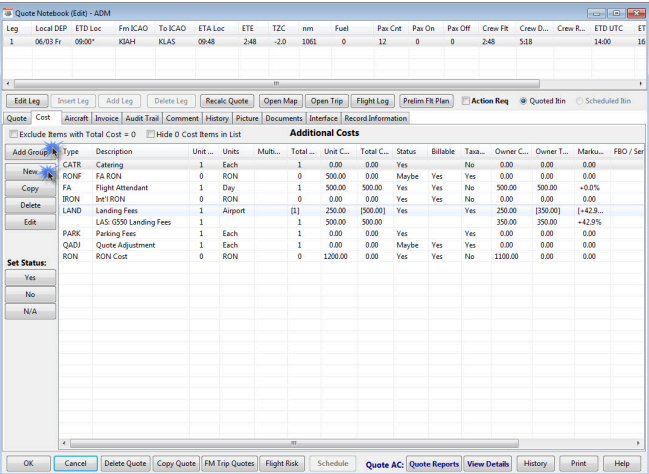Check the Action Req checkbox
This screenshot has height=474, width=649.
click(466, 101)
